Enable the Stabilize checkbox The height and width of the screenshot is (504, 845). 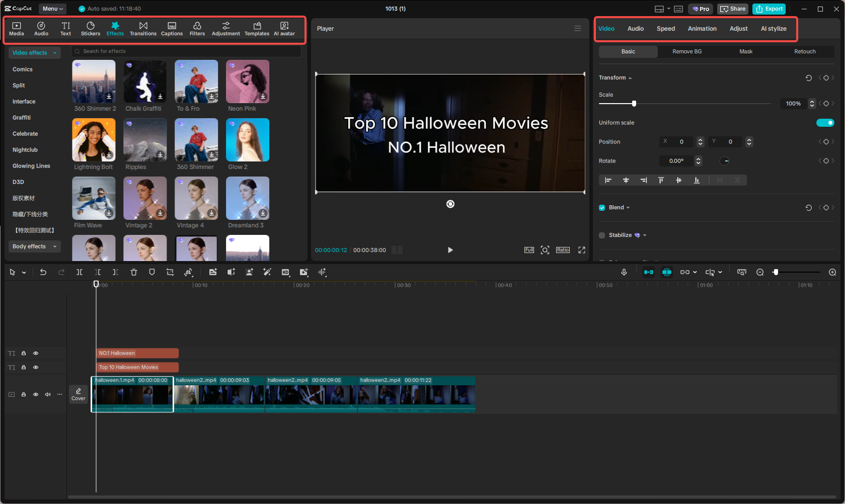point(602,235)
